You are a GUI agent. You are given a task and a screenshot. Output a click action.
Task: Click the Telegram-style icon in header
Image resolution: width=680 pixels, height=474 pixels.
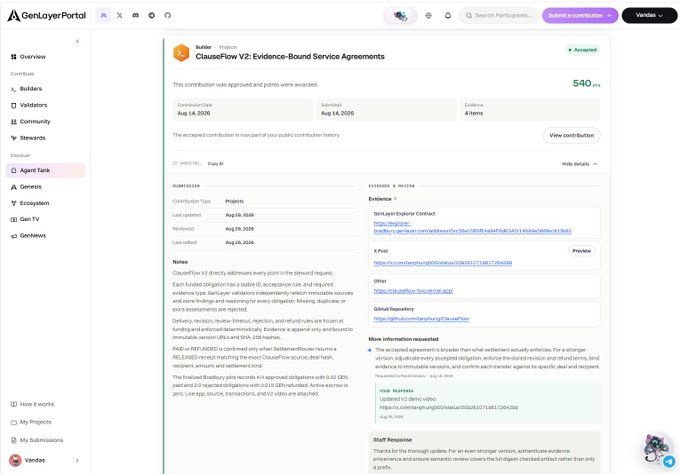click(151, 16)
